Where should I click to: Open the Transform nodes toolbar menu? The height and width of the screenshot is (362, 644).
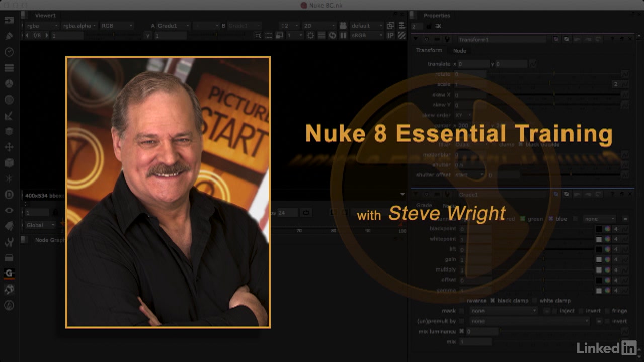9,147
